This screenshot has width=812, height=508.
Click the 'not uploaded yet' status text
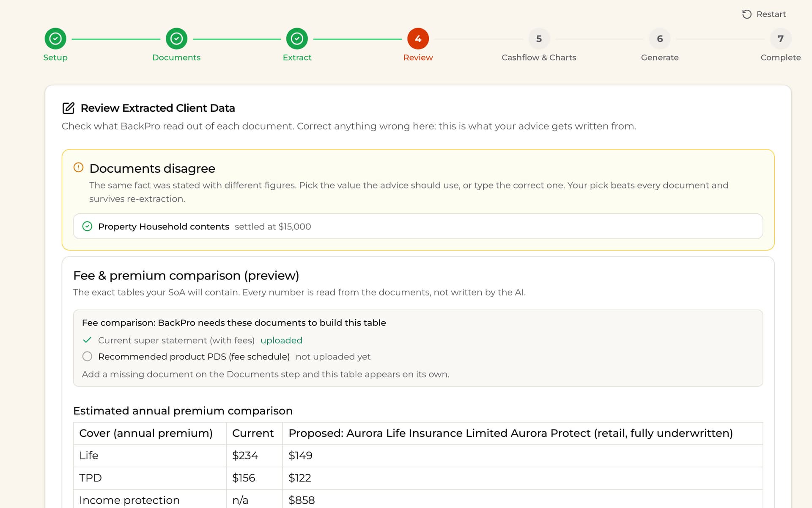tap(333, 356)
